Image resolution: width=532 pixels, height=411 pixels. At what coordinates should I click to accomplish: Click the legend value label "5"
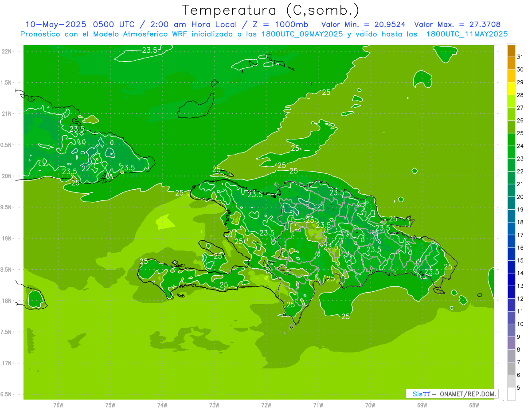tap(519, 388)
